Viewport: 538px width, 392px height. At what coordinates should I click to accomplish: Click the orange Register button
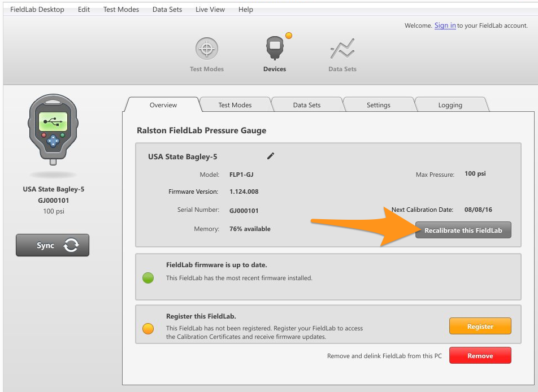[480, 326]
